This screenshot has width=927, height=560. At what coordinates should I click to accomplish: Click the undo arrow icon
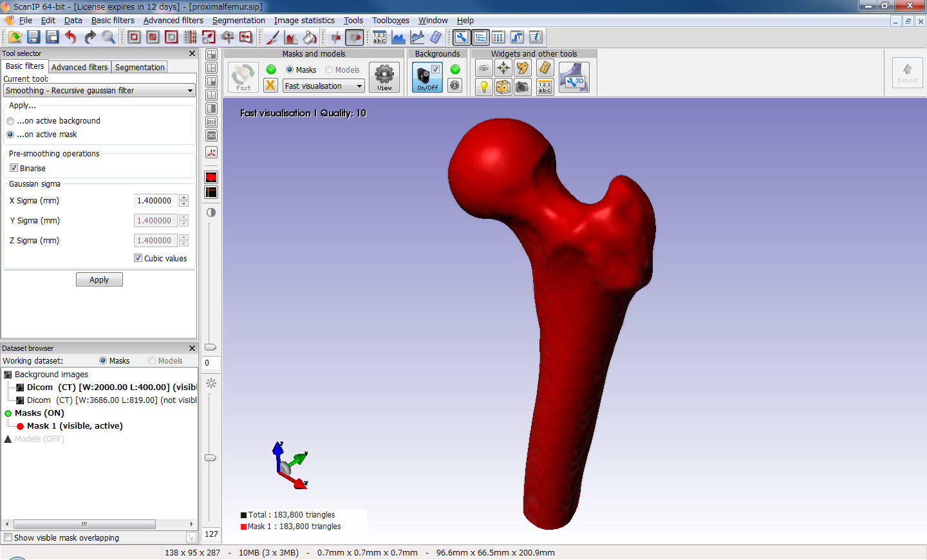(x=71, y=37)
